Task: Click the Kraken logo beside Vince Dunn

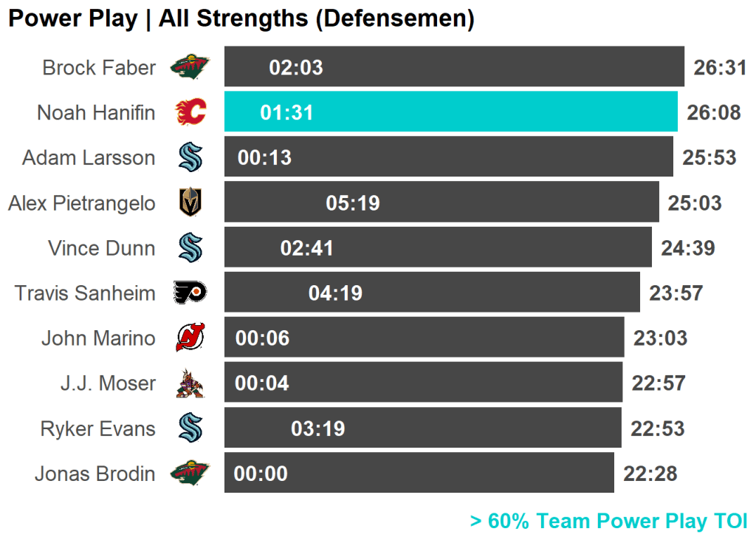Action: [x=190, y=247]
